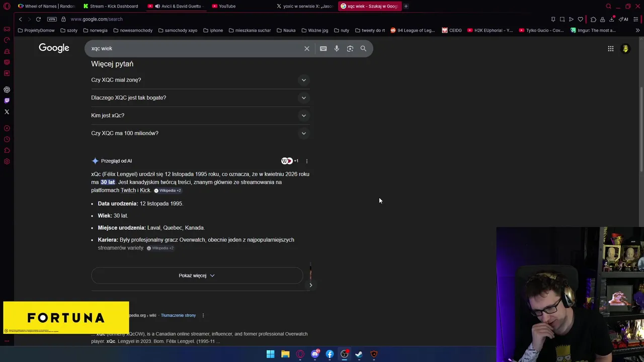Viewport: 644px width, 362px height.
Task: Switch to yoxic w serwisie X tab
Action: 304,6
